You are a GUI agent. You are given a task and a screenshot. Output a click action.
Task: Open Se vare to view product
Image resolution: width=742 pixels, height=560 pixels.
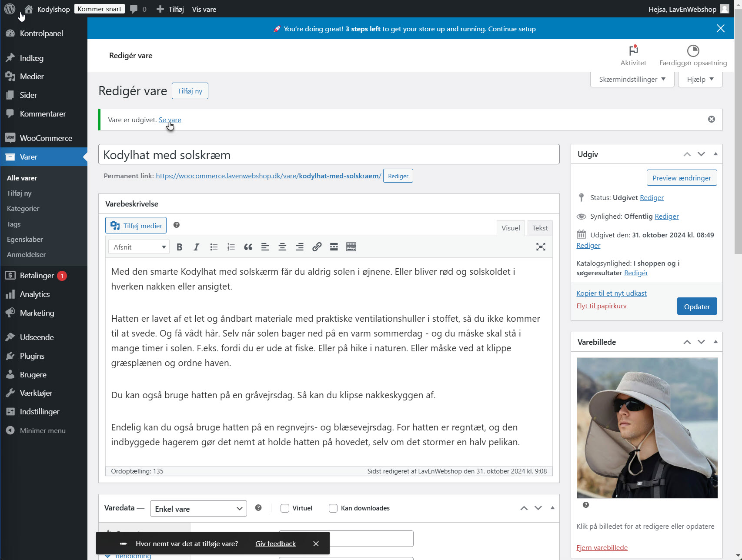[170, 120]
